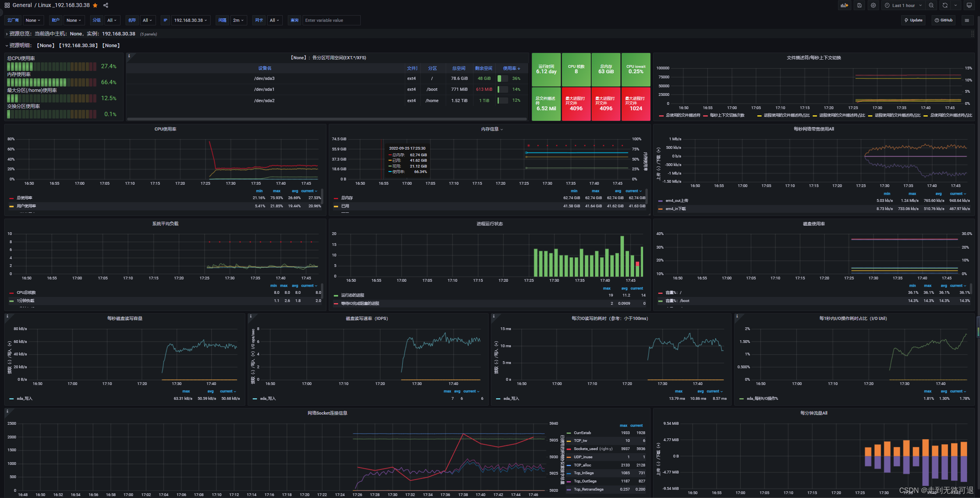Click the Enter variable value input
The height and width of the screenshot is (498, 980).
331,20
